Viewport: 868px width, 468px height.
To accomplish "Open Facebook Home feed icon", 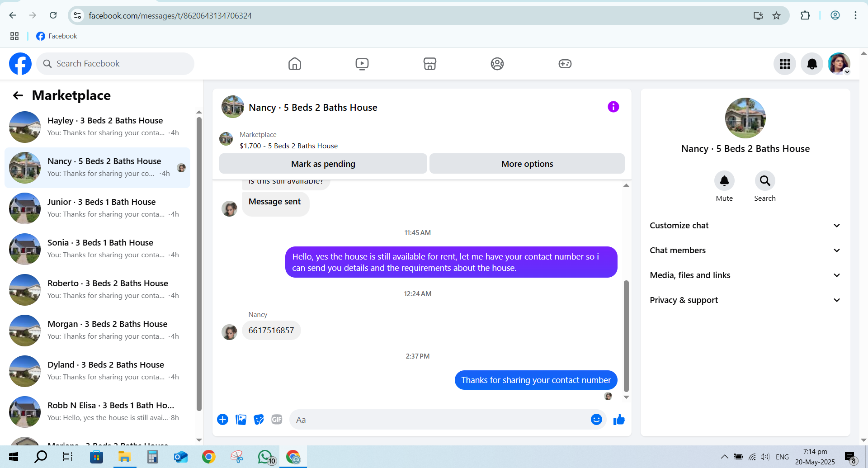I will pos(295,64).
